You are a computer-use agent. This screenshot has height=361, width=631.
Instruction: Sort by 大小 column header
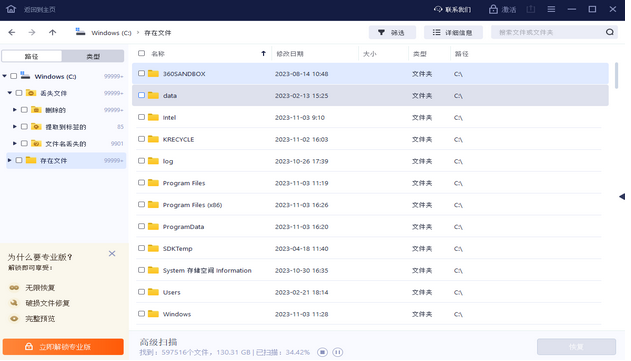[x=370, y=54]
